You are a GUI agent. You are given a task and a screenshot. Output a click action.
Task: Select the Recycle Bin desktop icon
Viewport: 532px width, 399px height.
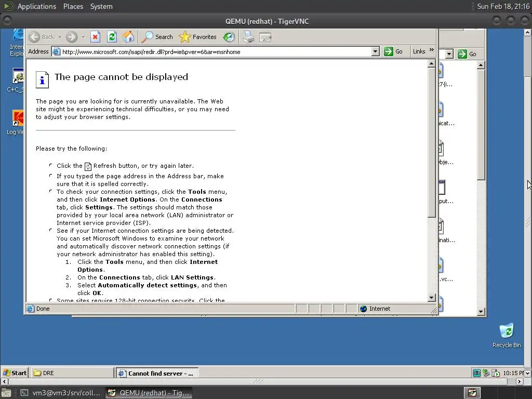(x=507, y=335)
